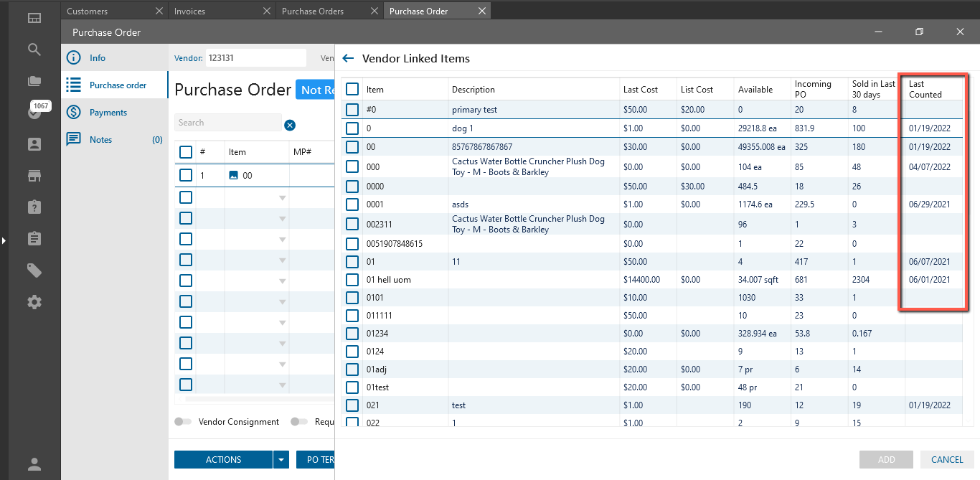This screenshot has height=480, width=980.
Task: Open the item dropdown in the first empty line
Action: pos(282,198)
